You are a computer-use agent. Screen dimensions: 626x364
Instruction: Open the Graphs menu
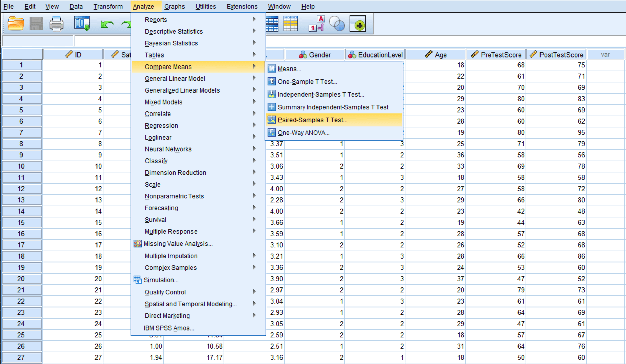click(x=175, y=6)
